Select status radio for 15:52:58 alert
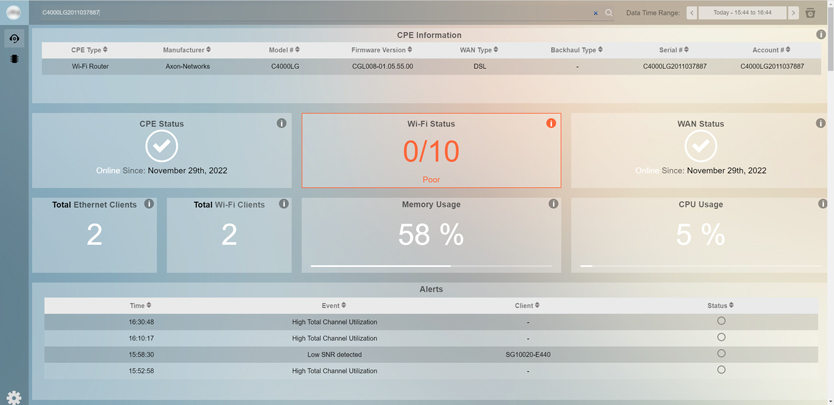834x405 pixels. pyautogui.click(x=721, y=370)
